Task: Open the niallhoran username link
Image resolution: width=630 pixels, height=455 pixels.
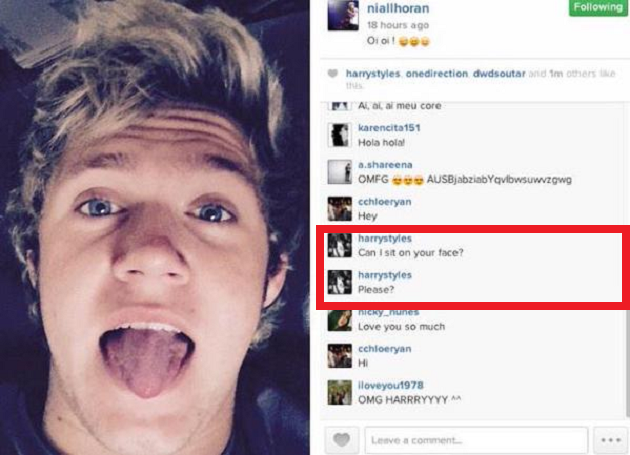Action: click(398, 8)
